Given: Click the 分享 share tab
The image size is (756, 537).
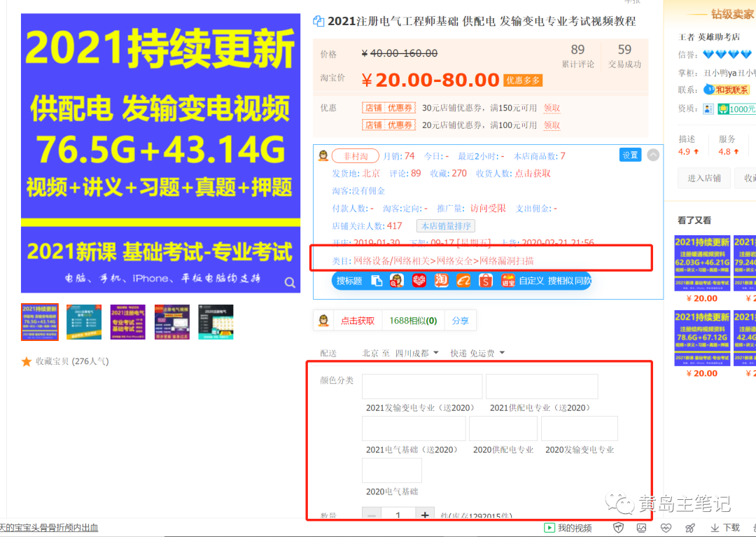Looking at the screenshot, I should [460, 321].
